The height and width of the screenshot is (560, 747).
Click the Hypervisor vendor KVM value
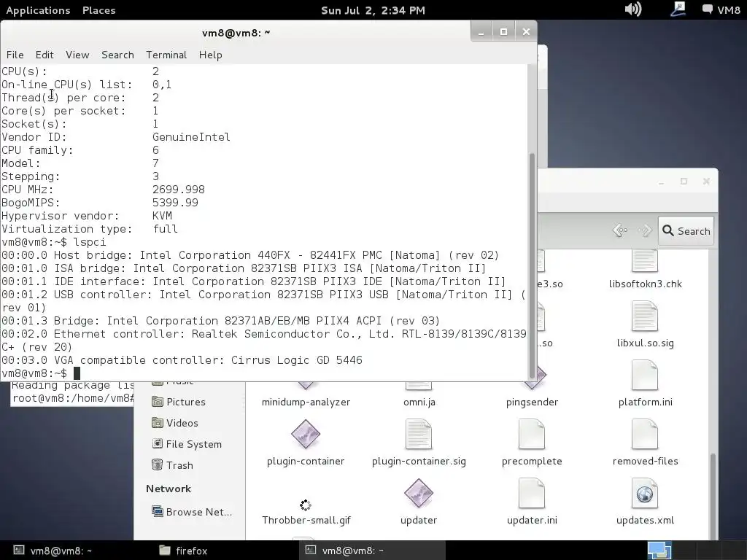162,216
